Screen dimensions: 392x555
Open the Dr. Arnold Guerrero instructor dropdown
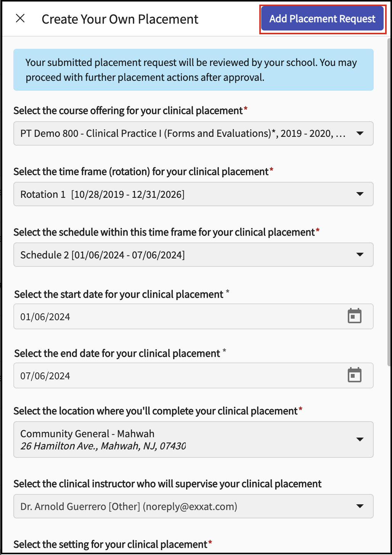pos(183,507)
